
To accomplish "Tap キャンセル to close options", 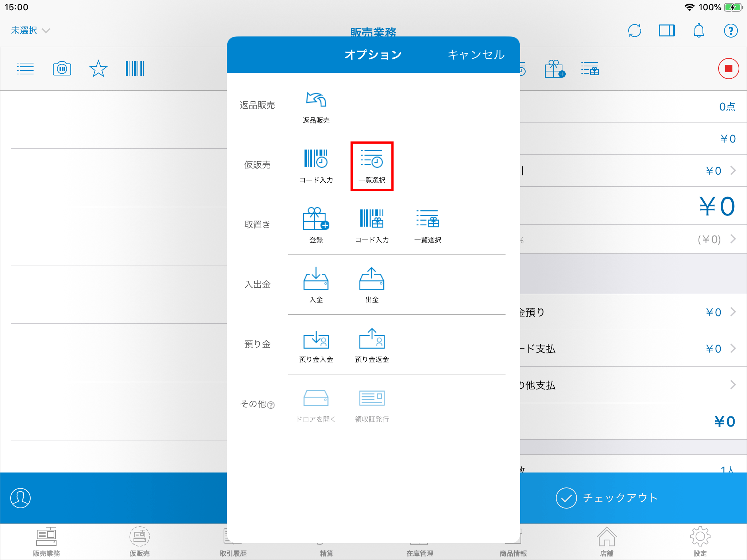I will (x=476, y=55).
